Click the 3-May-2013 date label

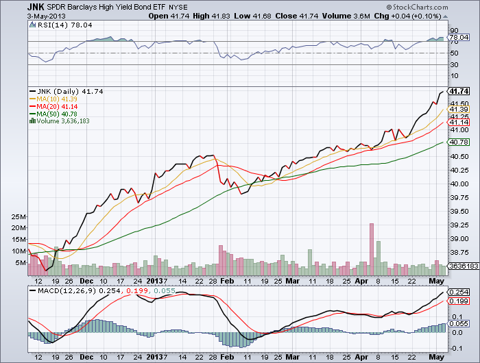pyautogui.click(x=46, y=16)
